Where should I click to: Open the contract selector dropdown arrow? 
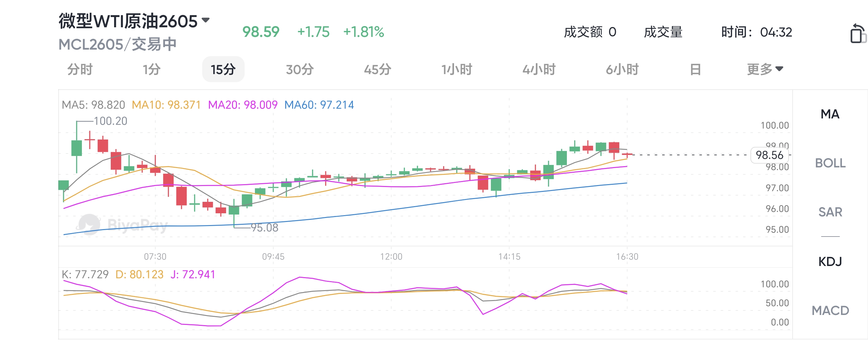coord(206,20)
